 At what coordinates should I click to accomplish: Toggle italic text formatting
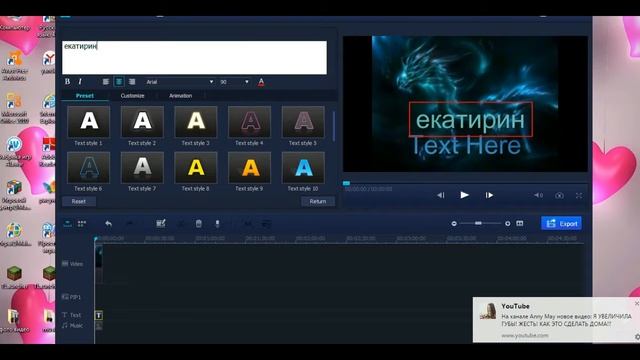click(x=80, y=82)
